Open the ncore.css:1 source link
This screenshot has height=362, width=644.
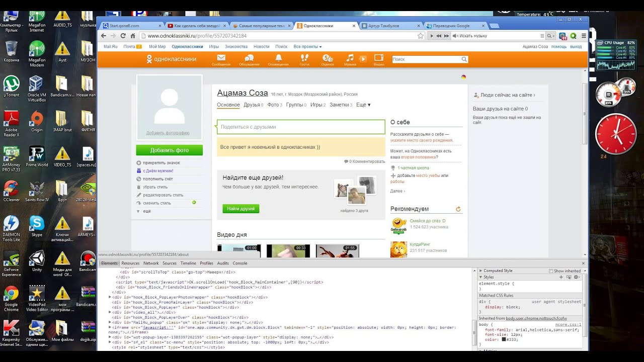[x=568, y=324]
